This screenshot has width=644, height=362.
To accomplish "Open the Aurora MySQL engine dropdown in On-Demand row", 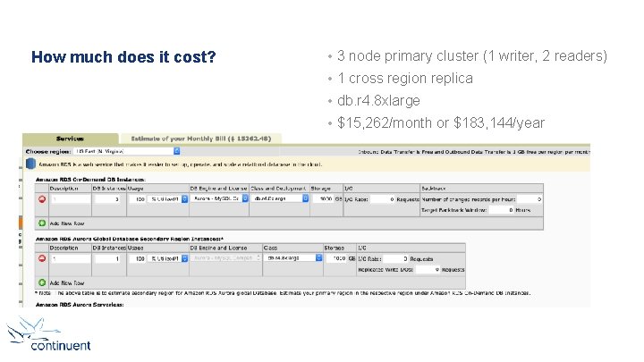I will point(220,198).
